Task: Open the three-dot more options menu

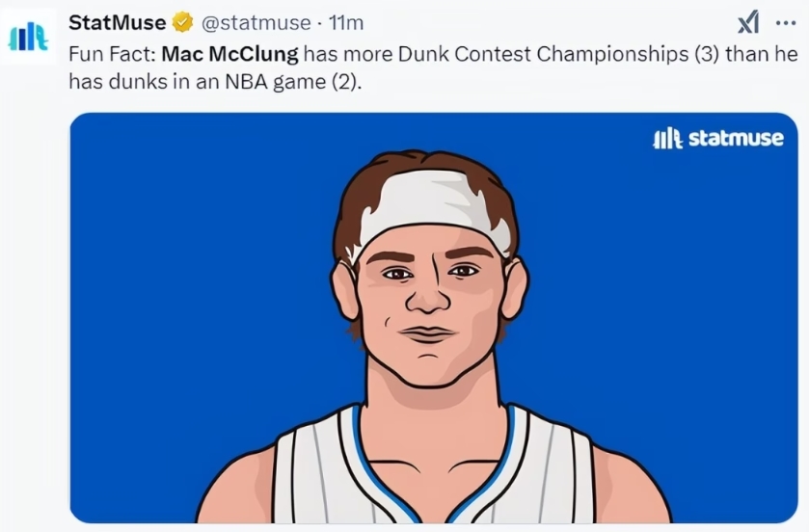Action: 786,22
